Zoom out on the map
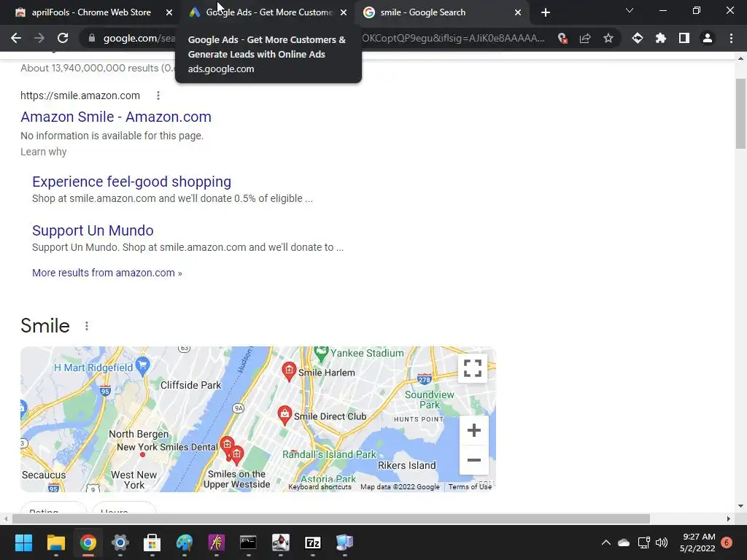 click(474, 460)
